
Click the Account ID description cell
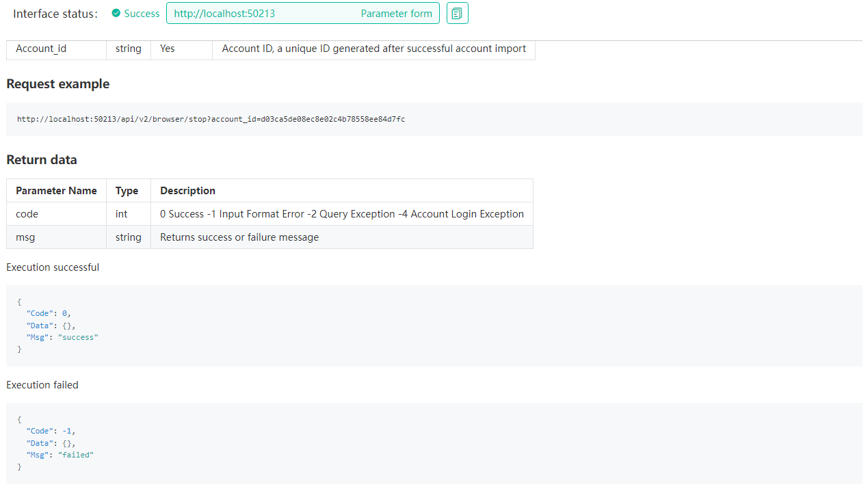[x=373, y=49]
